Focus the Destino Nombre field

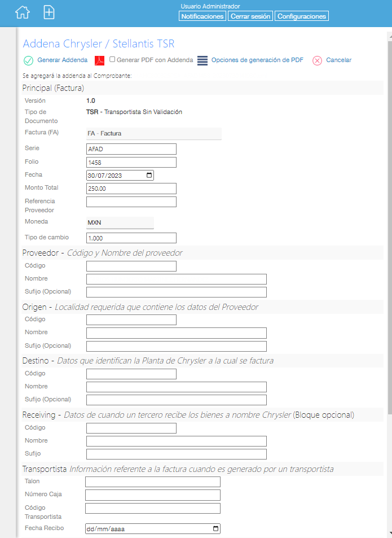coord(177,387)
